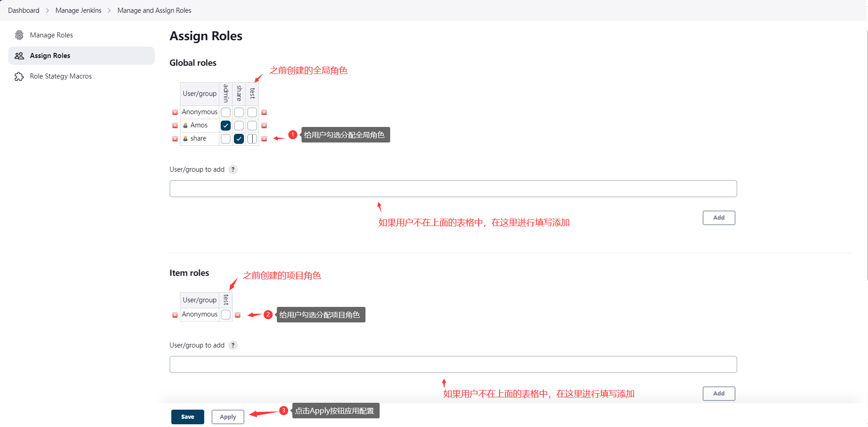Navigate to Dashboard breadcrumb
The width and height of the screenshot is (868, 427).
pyautogui.click(x=24, y=11)
